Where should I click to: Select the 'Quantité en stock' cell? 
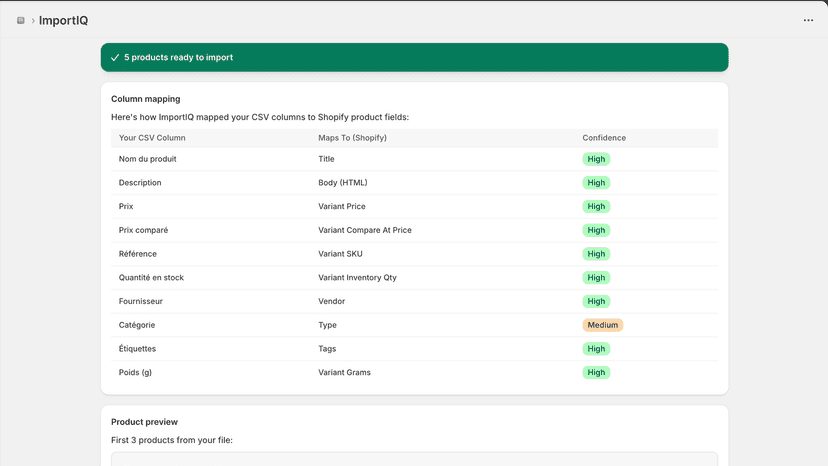coord(151,278)
